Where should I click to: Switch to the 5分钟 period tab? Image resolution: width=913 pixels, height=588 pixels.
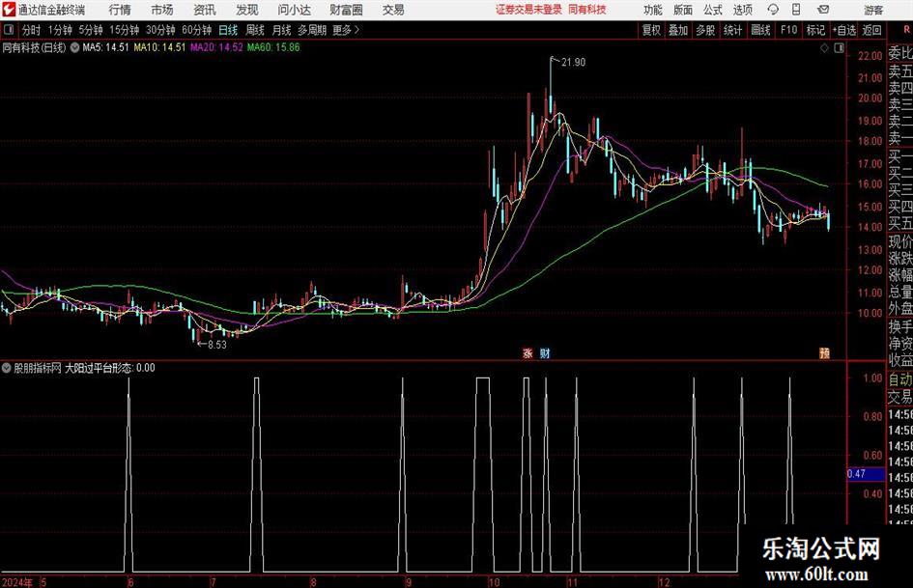tap(91, 30)
